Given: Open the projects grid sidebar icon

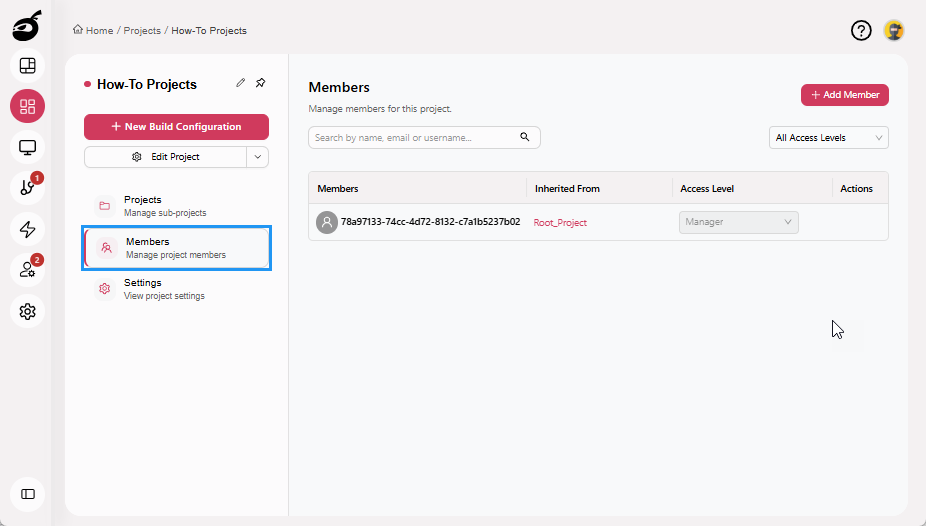Looking at the screenshot, I should point(28,106).
